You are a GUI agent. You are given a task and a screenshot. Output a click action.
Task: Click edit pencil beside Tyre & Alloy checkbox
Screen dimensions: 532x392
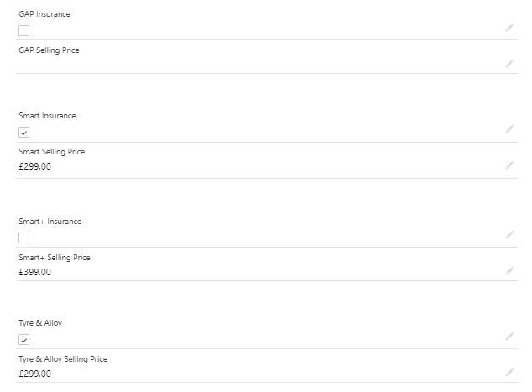(509, 337)
